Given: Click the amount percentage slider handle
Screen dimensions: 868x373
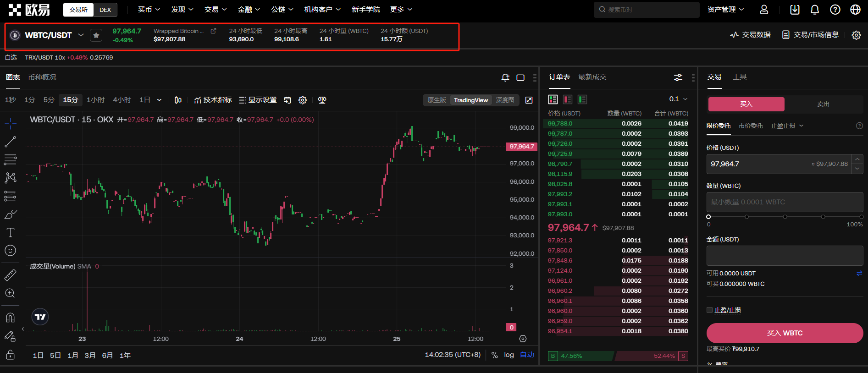Looking at the screenshot, I should [x=708, y=217].
